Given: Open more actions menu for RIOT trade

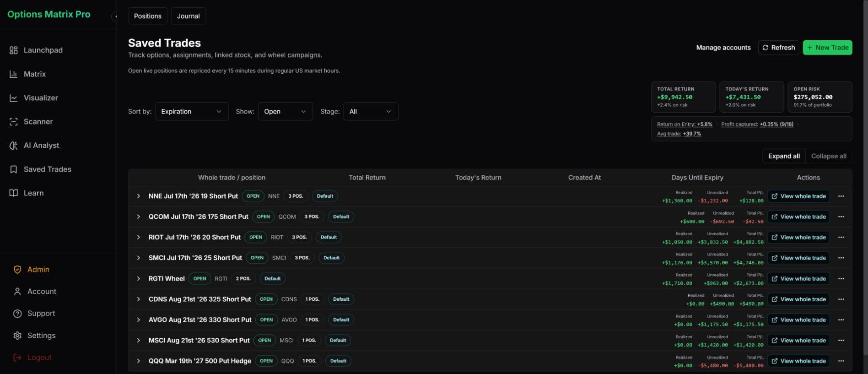Looking at the screenshot, I should tap(841, 237).
